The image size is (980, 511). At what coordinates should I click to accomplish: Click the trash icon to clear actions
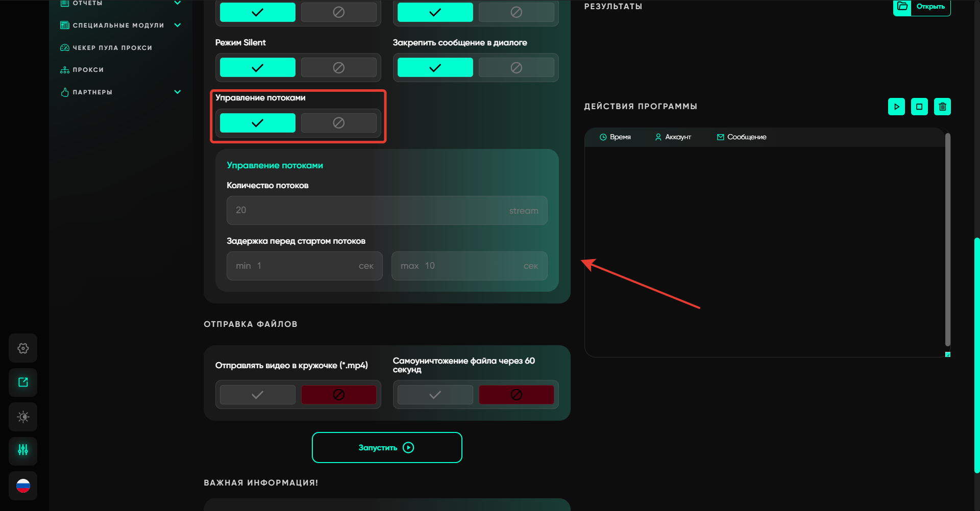(x=942, y=107)
